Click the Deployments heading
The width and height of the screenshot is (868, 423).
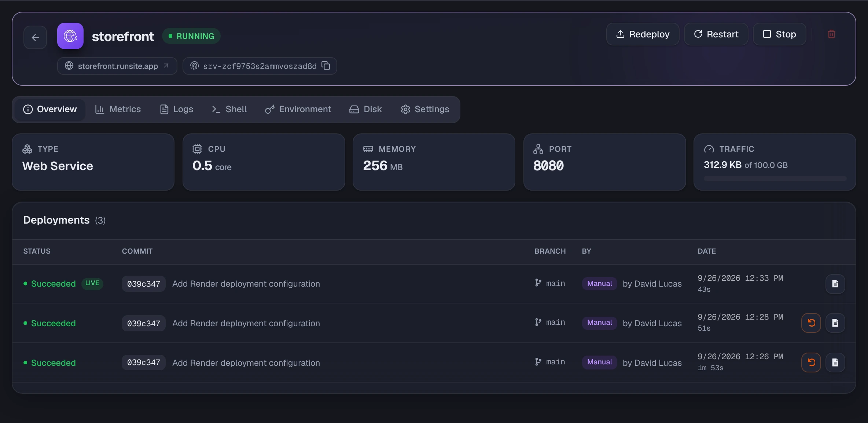tap(56, 220)
